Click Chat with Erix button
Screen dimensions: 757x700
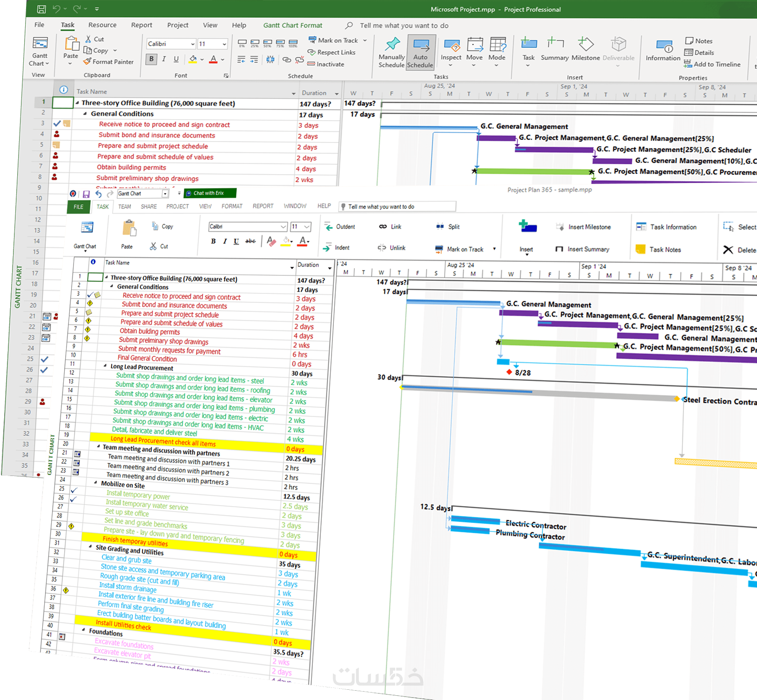pyautogui.click(x=210, y=193)
